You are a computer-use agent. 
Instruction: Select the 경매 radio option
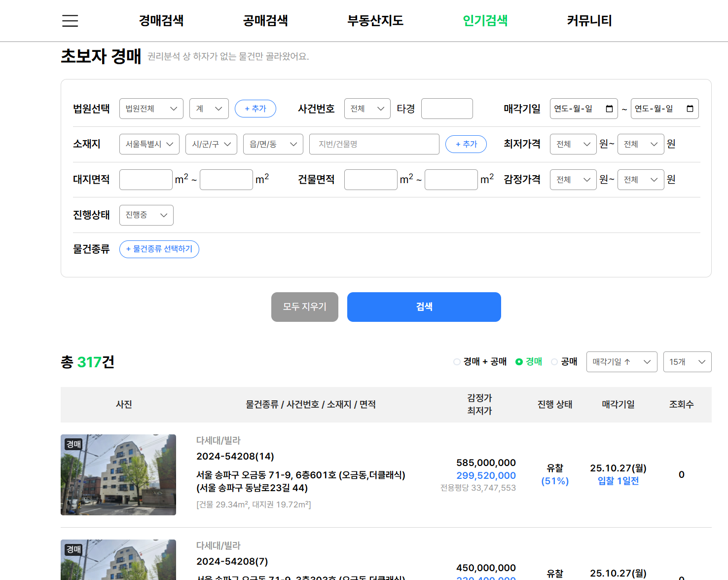(519, 362)
